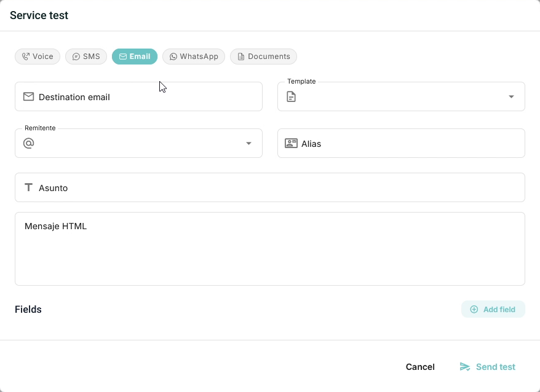The image size is (540, 392).
Task: Click the Remitente dropdown arrow
Action: (248, 143)
